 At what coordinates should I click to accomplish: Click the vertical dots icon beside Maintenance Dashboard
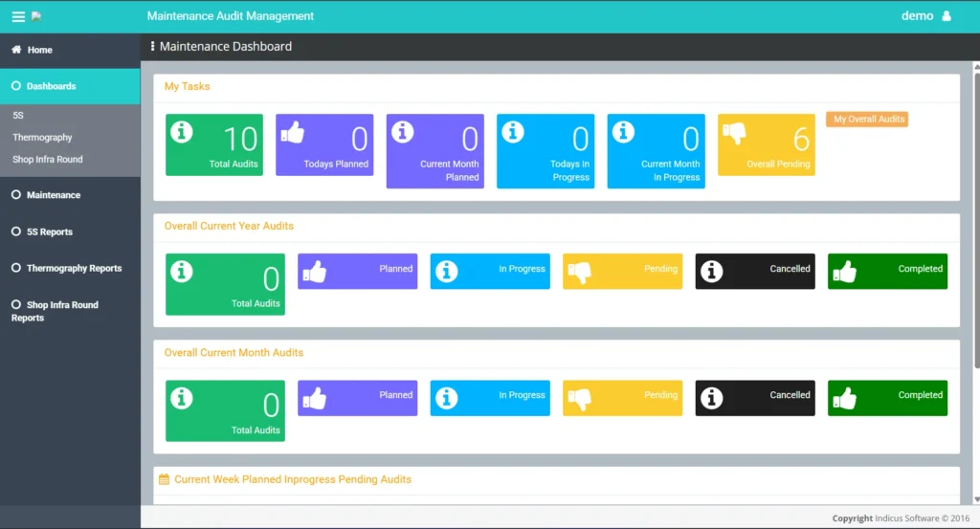pos(152,46)
